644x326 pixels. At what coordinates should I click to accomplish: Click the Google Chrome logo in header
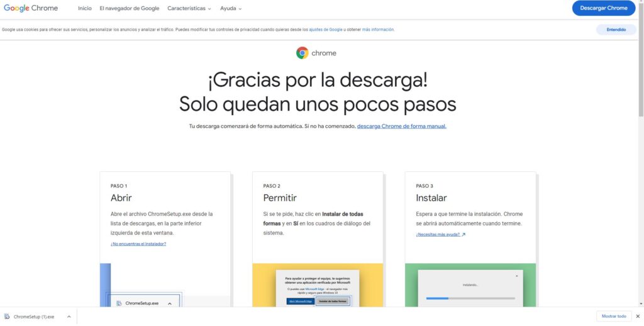click(x=31, y=8)
